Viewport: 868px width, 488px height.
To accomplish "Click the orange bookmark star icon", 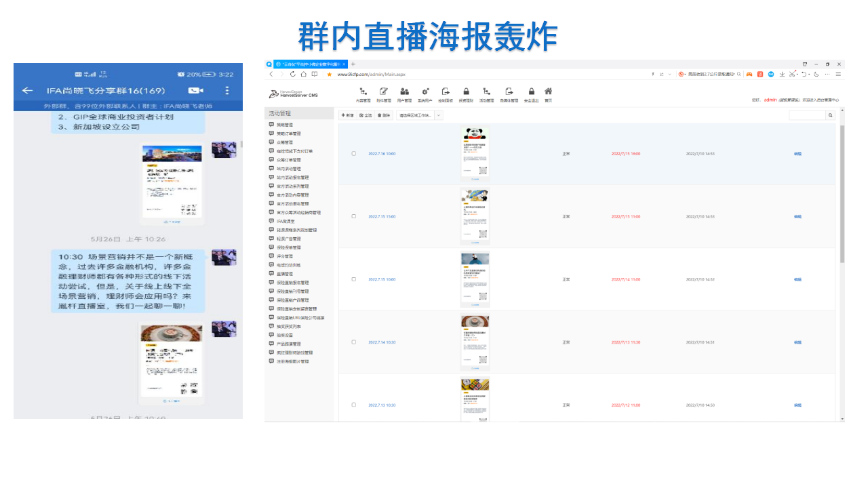I will pyautogui.click(x=330, y=74).
